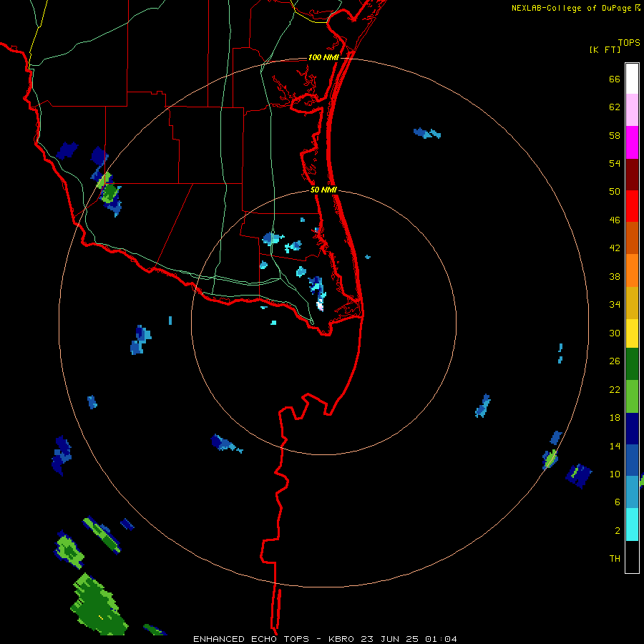The height and width of the screenshot is (644, 644).
Task: Click the 'ENHANCED ECHO TOPS' product title
Action: pyautogui.click(x=251, y=639)
